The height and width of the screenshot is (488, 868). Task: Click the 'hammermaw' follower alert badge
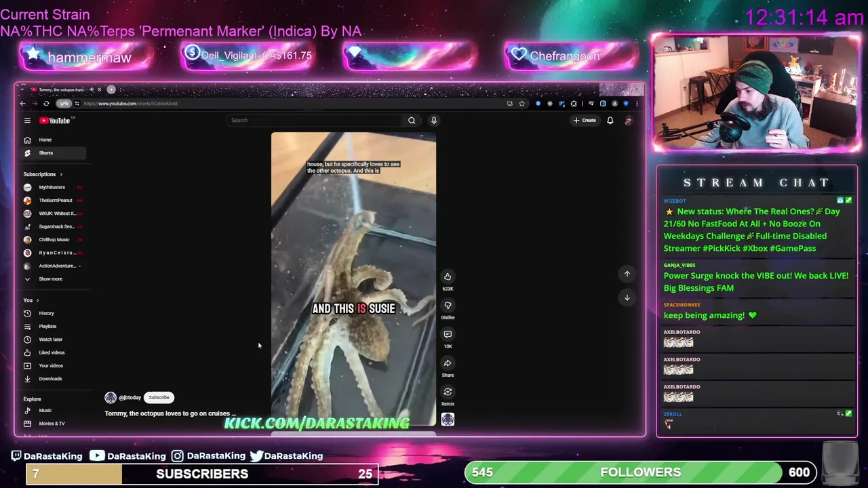85,57
